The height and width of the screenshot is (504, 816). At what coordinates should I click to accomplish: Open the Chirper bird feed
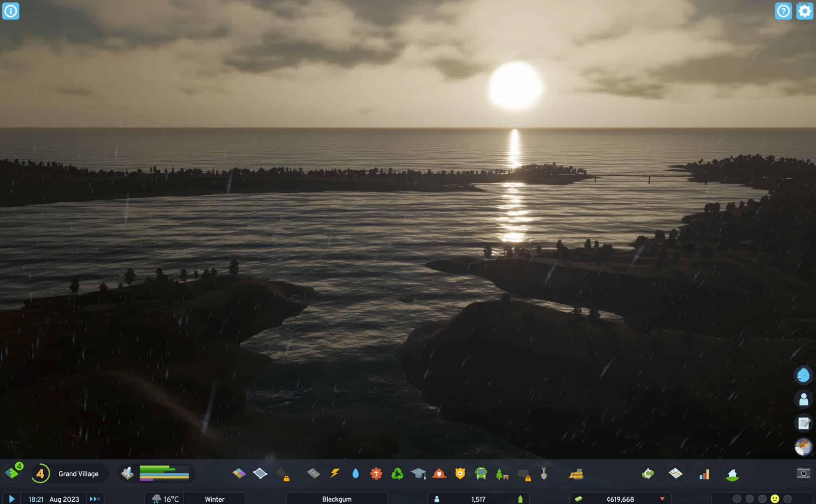803,375
